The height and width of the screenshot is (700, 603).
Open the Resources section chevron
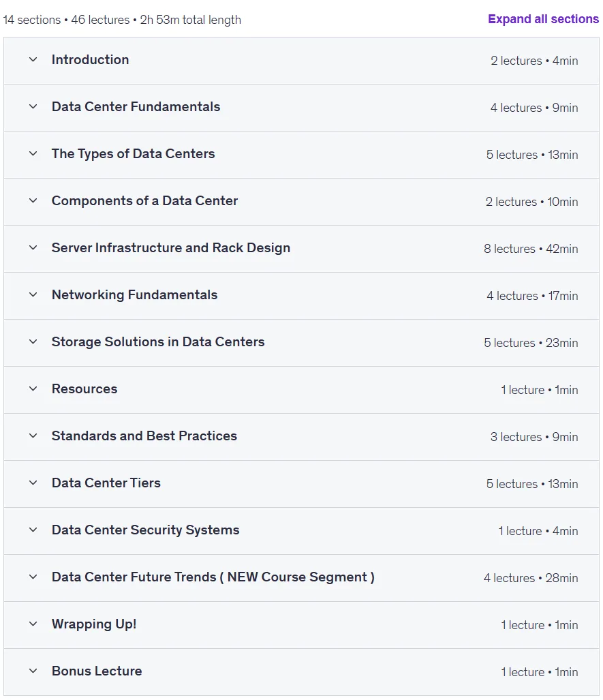(x=33, y=389)
